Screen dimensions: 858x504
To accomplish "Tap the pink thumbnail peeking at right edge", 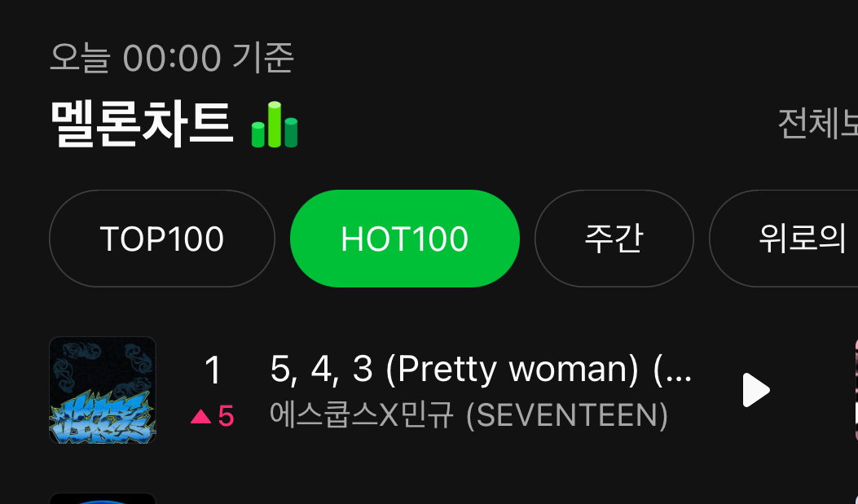I will pyautogui.click(x=855, y=391).
